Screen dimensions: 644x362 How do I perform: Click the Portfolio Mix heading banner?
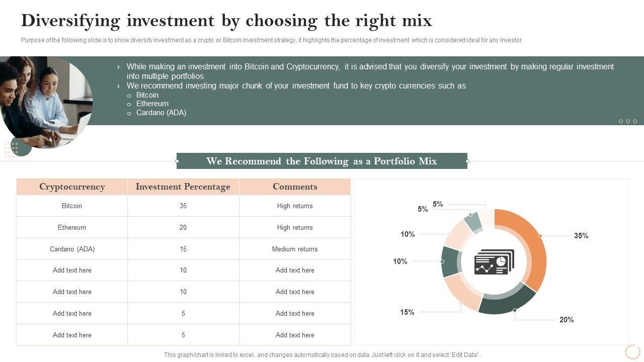pyautogui.click(x=322, y=161)
